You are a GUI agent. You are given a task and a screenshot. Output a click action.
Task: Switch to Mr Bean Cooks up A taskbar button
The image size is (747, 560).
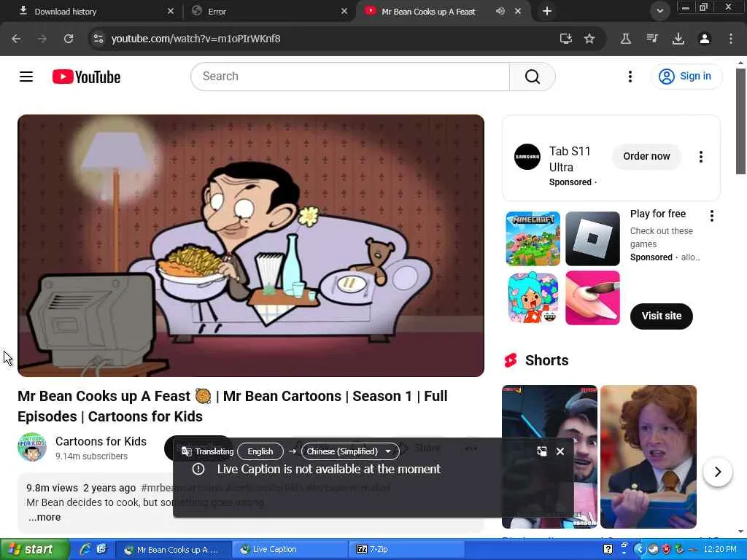(x=174, y=550)
